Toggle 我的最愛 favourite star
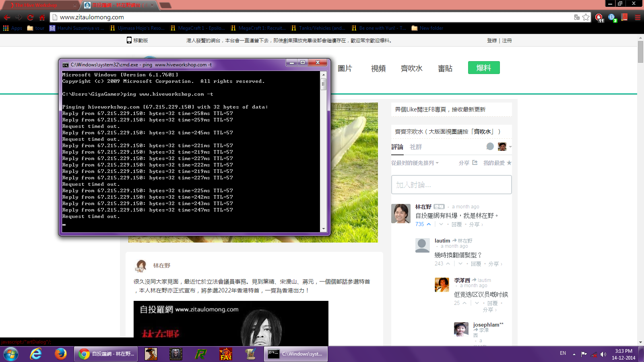The image size is (644, 362). (x=497, y=163)
